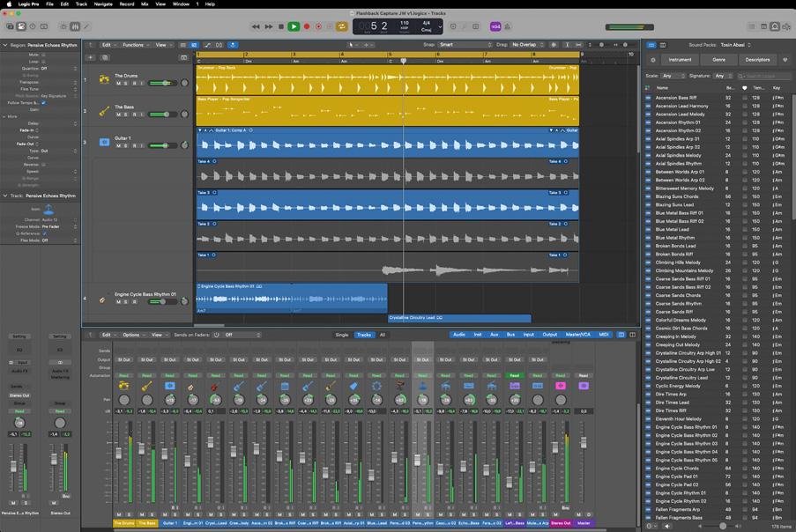The height and width of the screenshot is (532, 796).
Task: Open the Navigate menu
Action: [103, 4]
